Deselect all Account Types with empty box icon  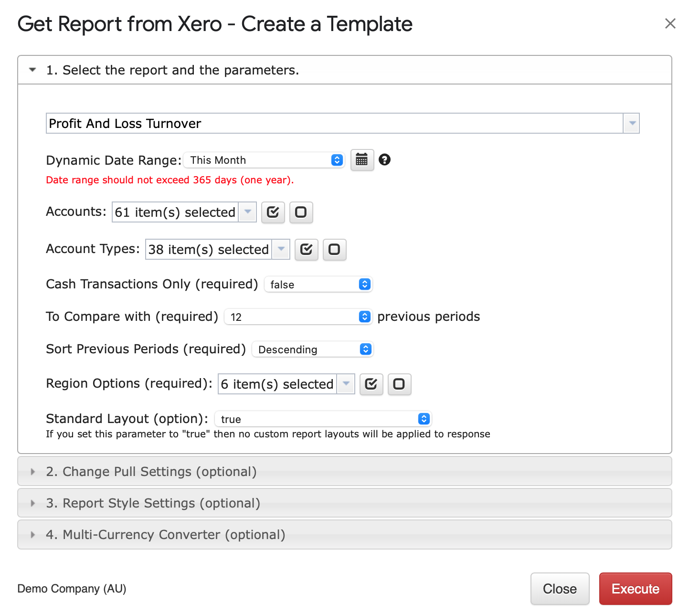tap(334, 249)
